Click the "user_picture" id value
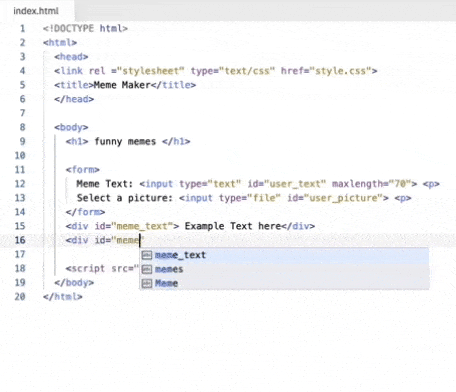This screenshot has height=392, width=456. coord(343,198)
